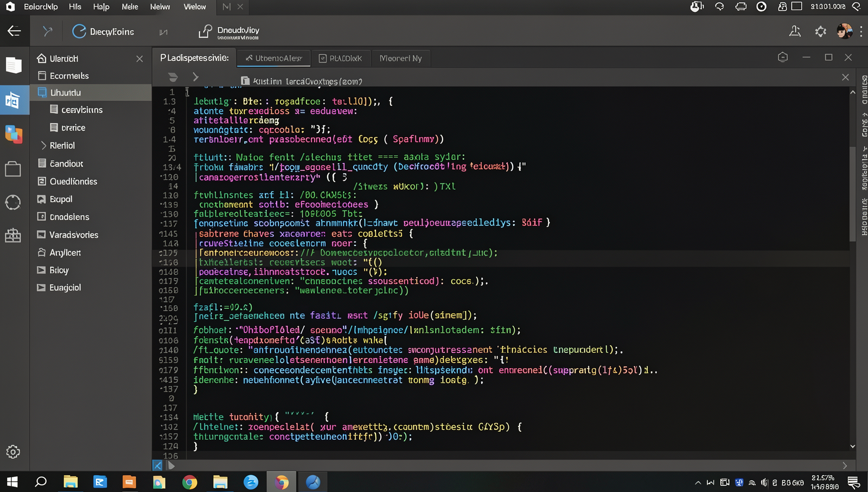The image size is (868, 492).
Task: Close the editor breadcrumb bar
Action: pyautogui.click(x=845, y=77)
